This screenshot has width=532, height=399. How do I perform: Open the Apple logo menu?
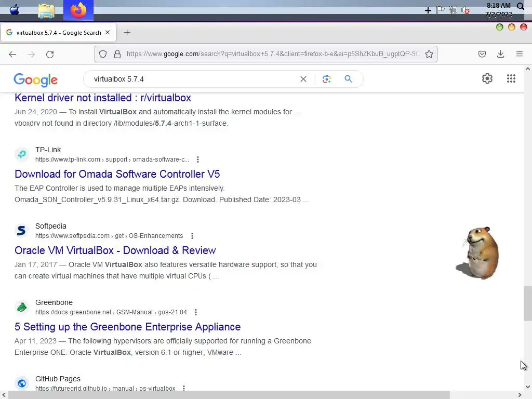tap(14, 10)
